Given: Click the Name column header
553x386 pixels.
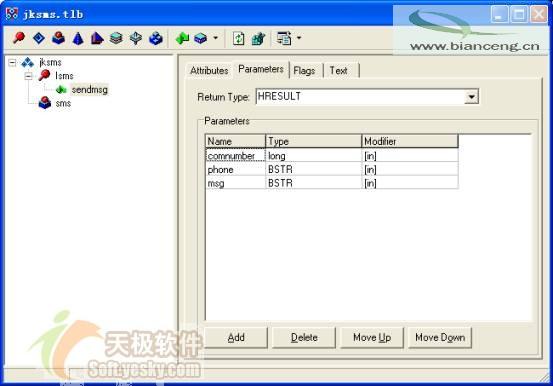Looking at the screenshot, I should (x=235, y=141).
